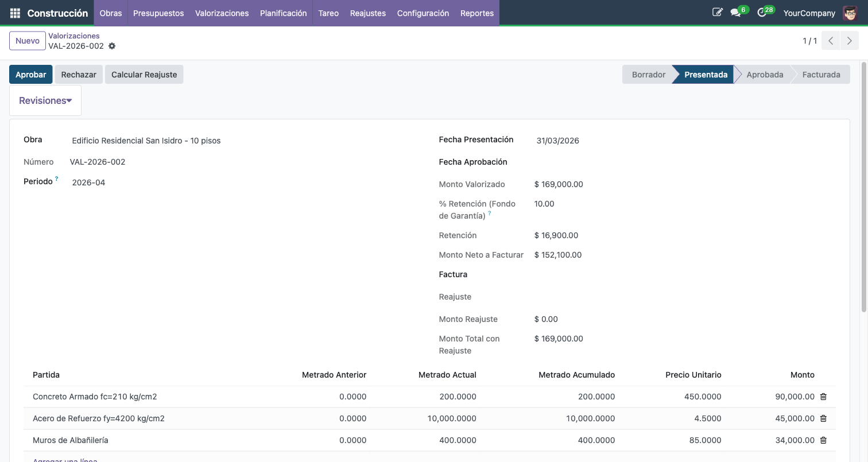
Task: Follow the Valorizaciones breadcrumb link
Action: pyautogui.click(x=74, y=36)
